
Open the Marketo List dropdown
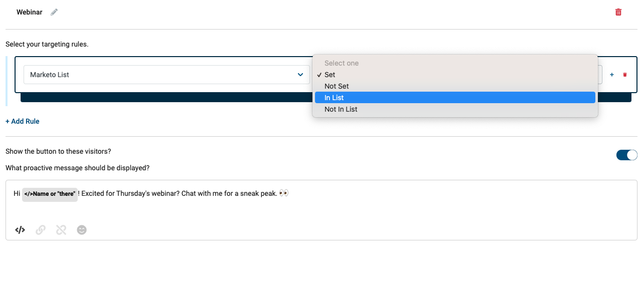pyautogui.click(x=167, y=75)
